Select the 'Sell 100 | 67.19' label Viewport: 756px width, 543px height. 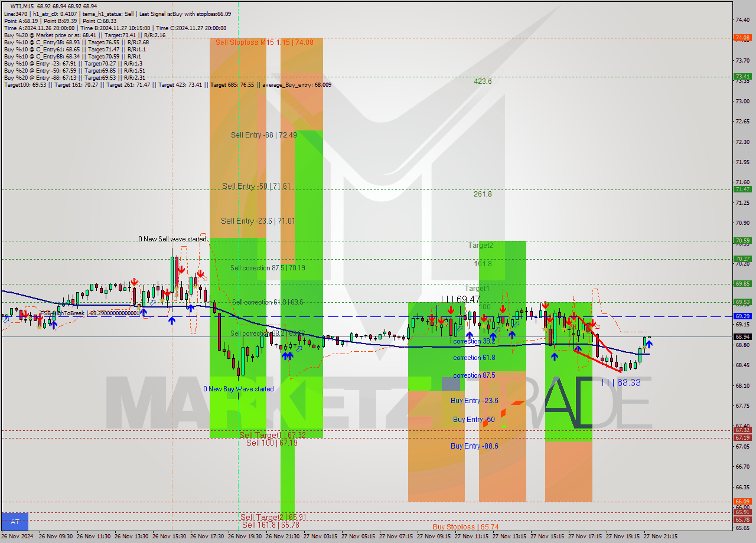[x=272, y=443]
